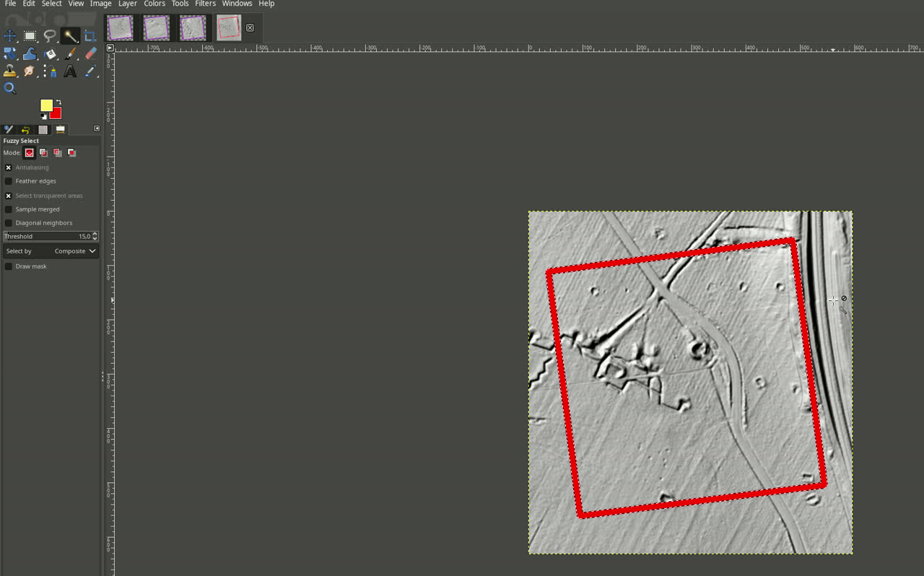Enable Feather edges option
This screenshot has height=576, width=924.
9,181
